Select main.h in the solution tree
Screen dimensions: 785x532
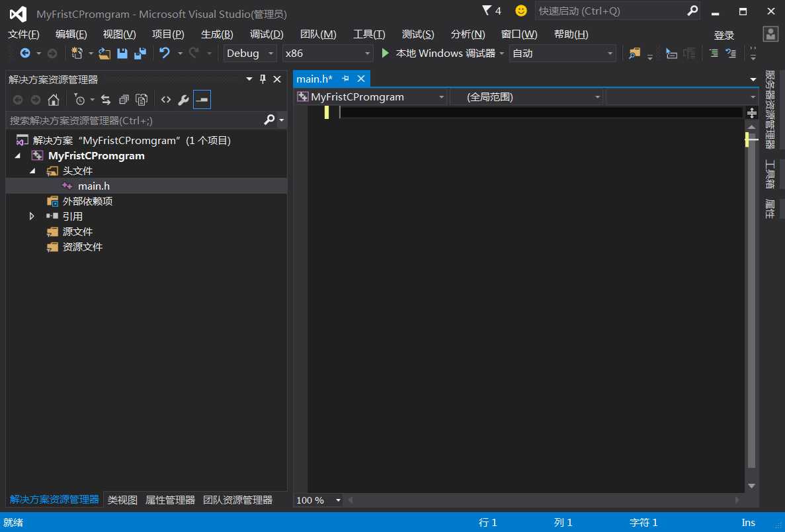[x=94, y=186]
